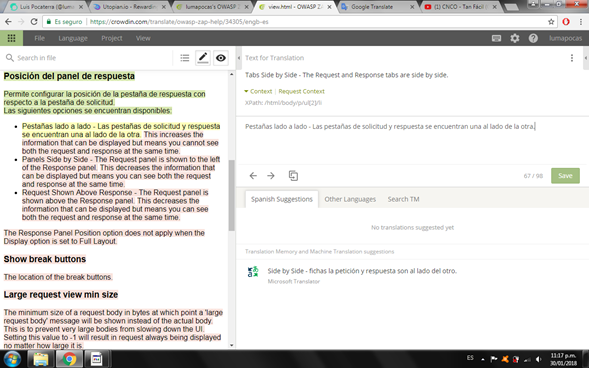Click the Opera extension icon
Viewport: 589px width, 368px height.
pyautogui.click(x=566, y=22)
